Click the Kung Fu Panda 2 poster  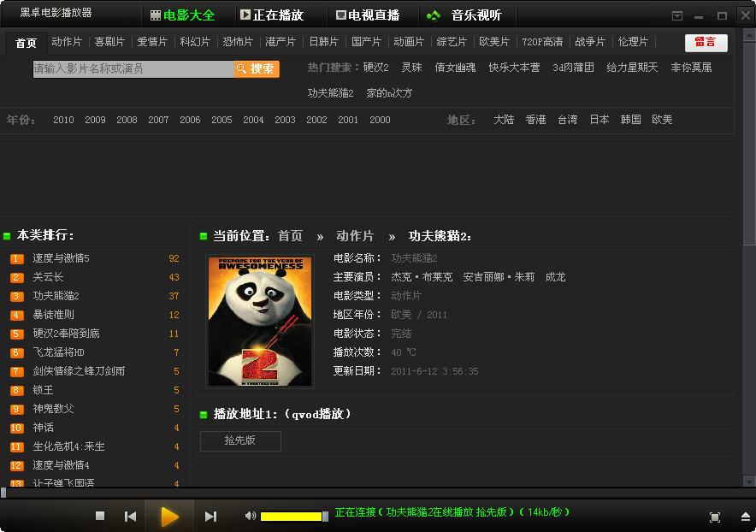260,322
